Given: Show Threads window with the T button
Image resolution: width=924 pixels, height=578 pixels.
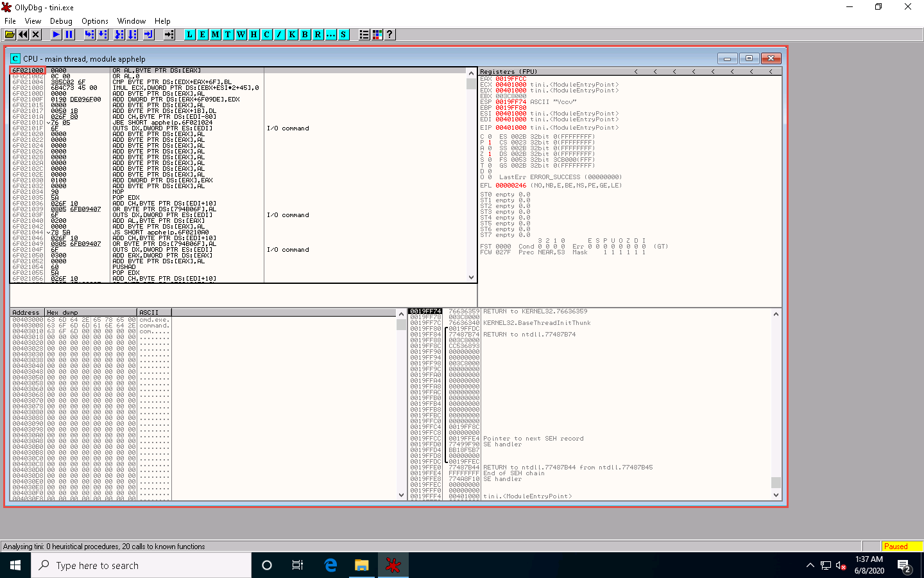Looking at the screenshot, I should [228, 35].
